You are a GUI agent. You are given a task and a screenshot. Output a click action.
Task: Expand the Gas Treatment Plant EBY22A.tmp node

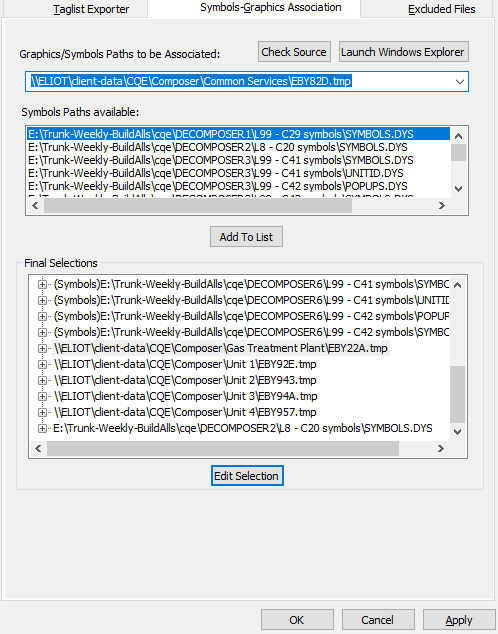coord(42,348)
